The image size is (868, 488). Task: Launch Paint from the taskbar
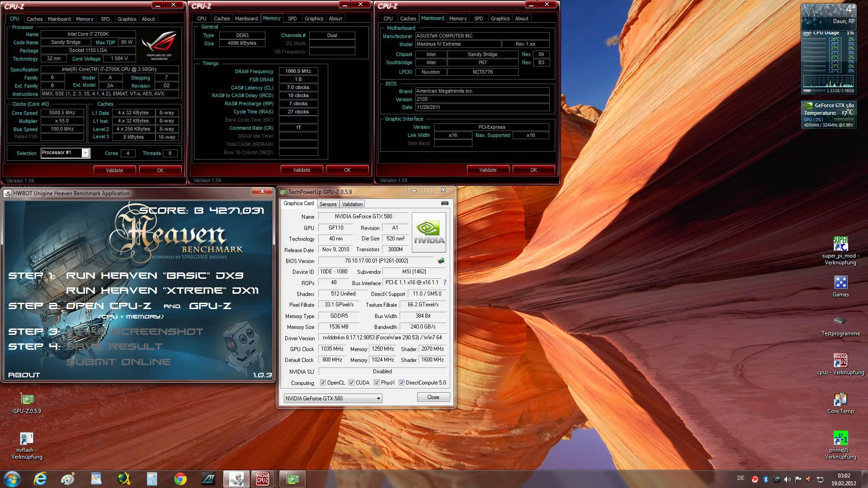point(68,479)
